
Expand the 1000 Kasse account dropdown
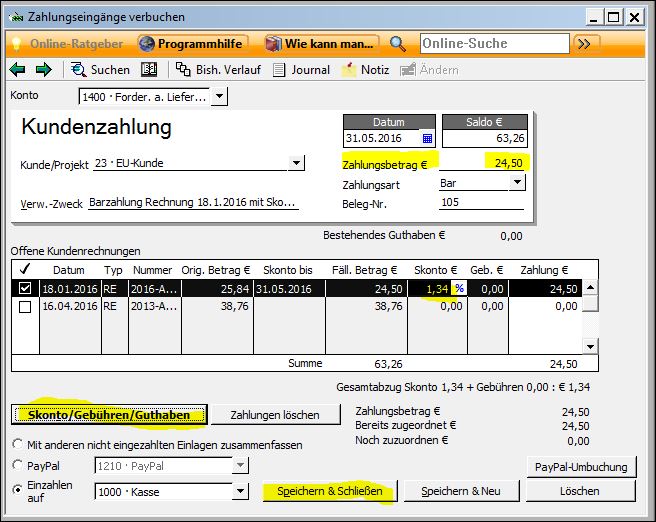coord(240,491)
